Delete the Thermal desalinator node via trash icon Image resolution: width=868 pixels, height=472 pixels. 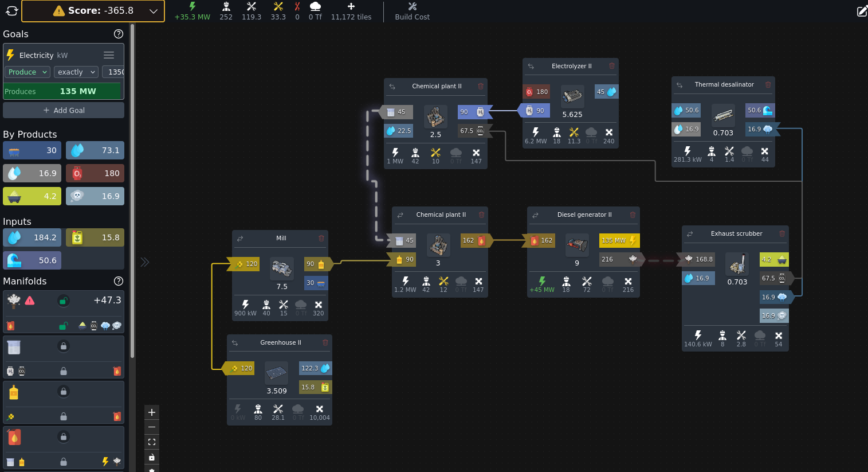(x=768, y=84)
